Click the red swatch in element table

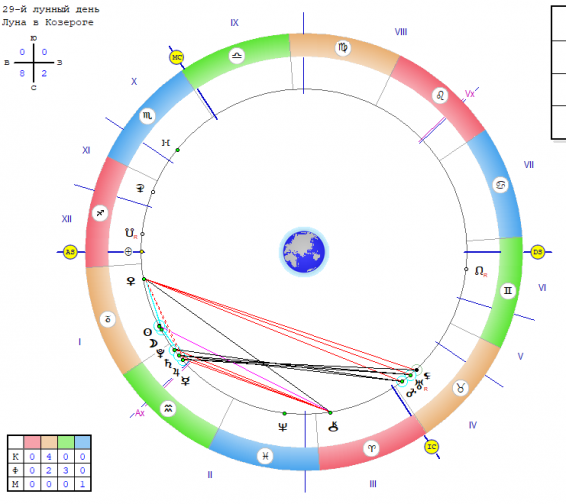tap(32, 442)
